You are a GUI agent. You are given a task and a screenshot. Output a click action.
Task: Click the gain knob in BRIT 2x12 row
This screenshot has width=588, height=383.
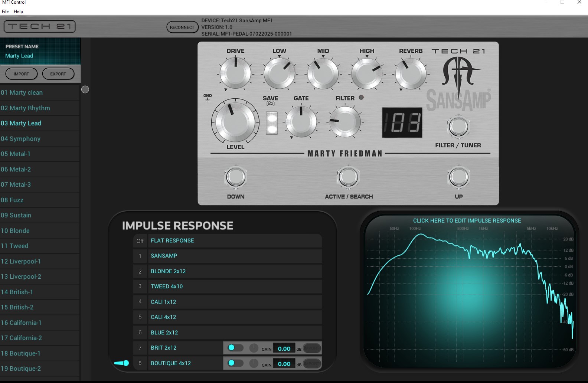tap(254, 348)
